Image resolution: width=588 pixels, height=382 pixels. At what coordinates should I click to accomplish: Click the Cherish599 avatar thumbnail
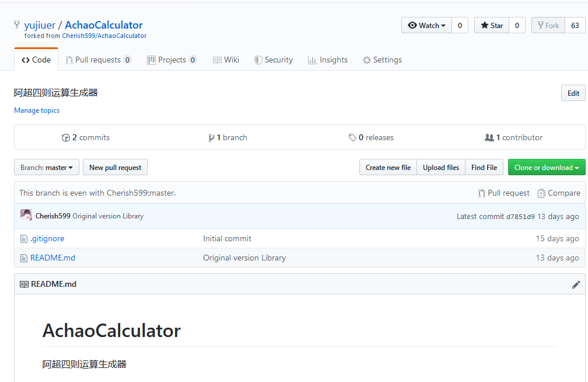click(x=26, y=215)
